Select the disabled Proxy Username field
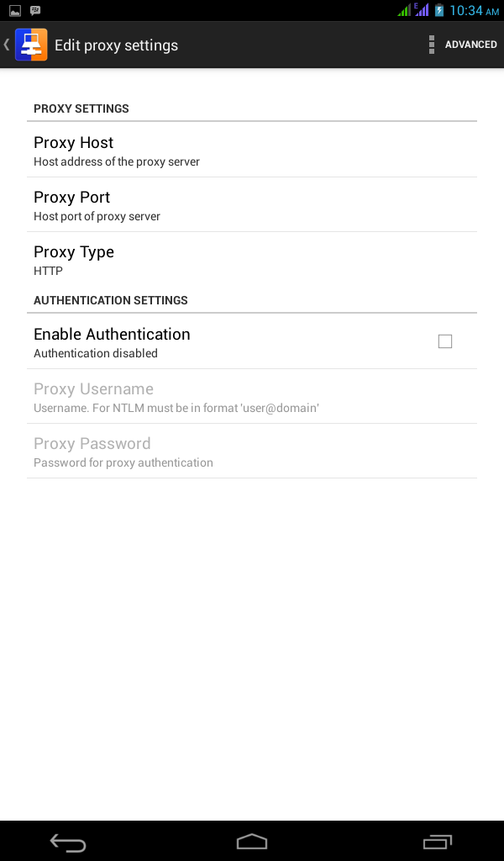504x861 pixels. click(252, 397)
